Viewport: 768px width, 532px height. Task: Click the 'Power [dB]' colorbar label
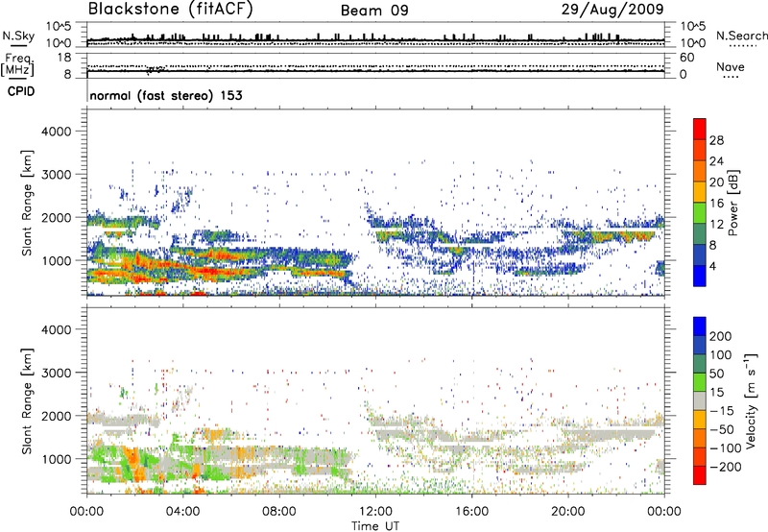tap(733, 203)
